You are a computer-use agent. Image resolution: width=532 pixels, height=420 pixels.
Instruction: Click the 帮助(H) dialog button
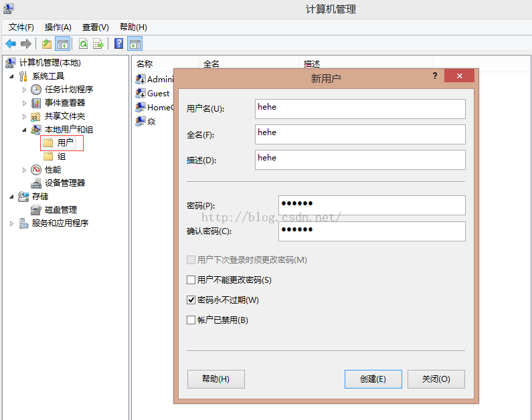click(x=215, y=379)
